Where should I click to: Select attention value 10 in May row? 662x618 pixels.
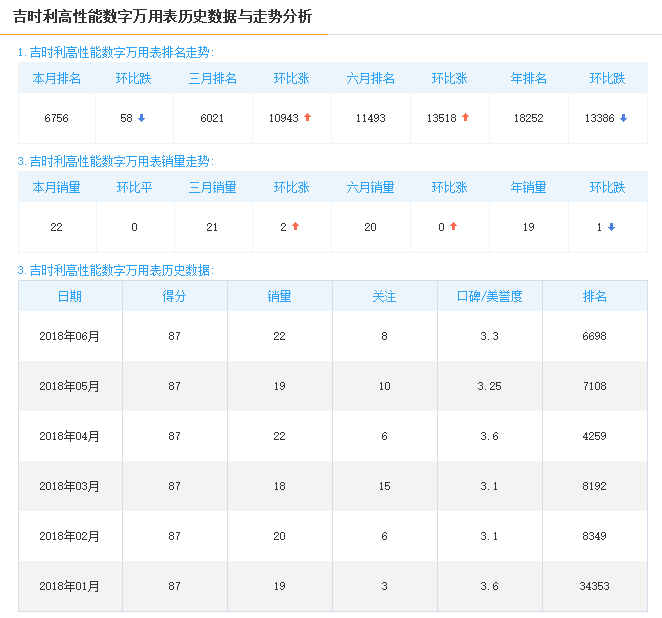pos(384,386)
